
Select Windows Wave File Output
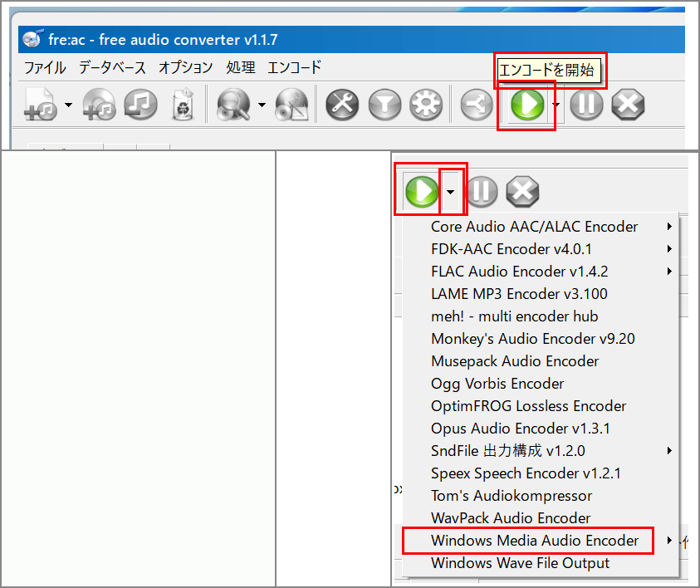pos(520,563)
